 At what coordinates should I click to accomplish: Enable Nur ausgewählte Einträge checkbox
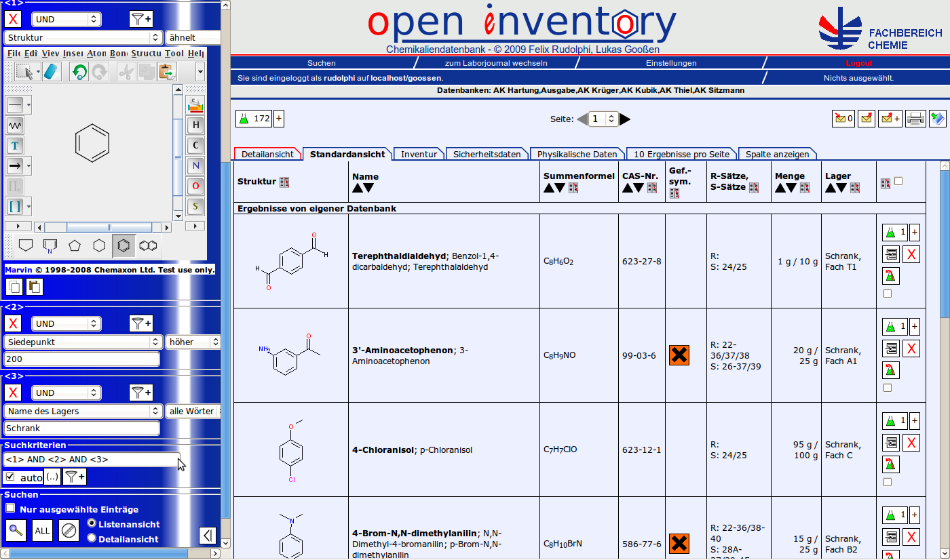10,508
